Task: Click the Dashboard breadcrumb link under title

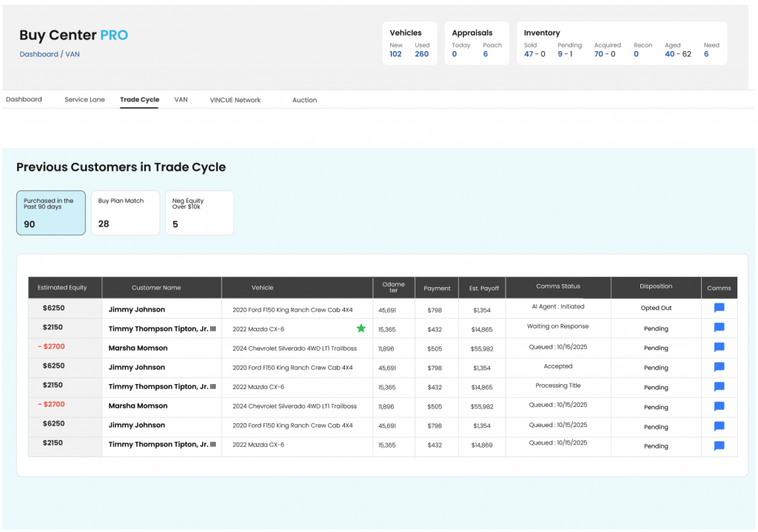Action: pos(38,54)
